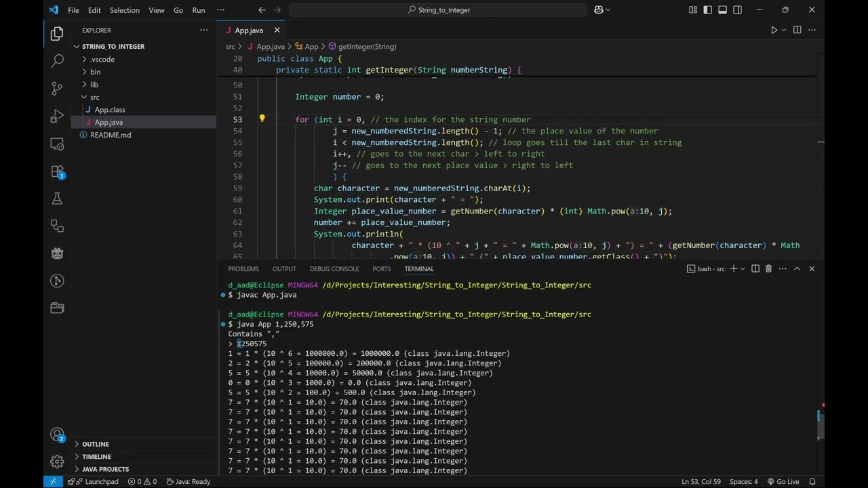Maximize the terminal panel with up chevron
Screen dimensions: 868x488
click(797, 268)
